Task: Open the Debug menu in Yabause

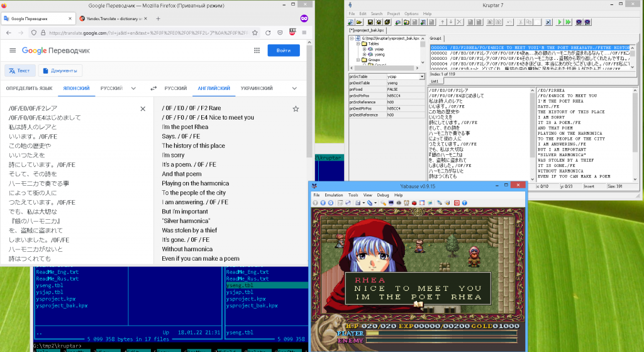Action: click(383, 195)
